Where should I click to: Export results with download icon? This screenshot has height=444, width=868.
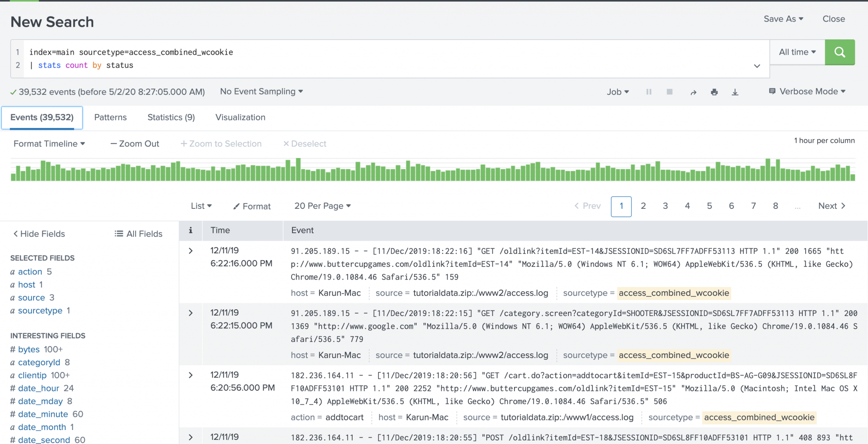[x=735, y=92]
